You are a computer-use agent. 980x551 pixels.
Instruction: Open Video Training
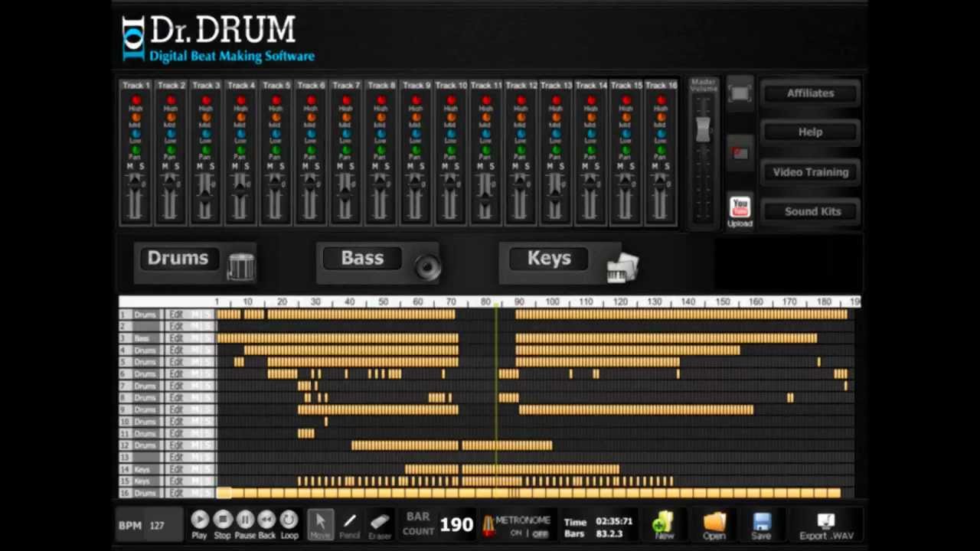coord(810,172)
